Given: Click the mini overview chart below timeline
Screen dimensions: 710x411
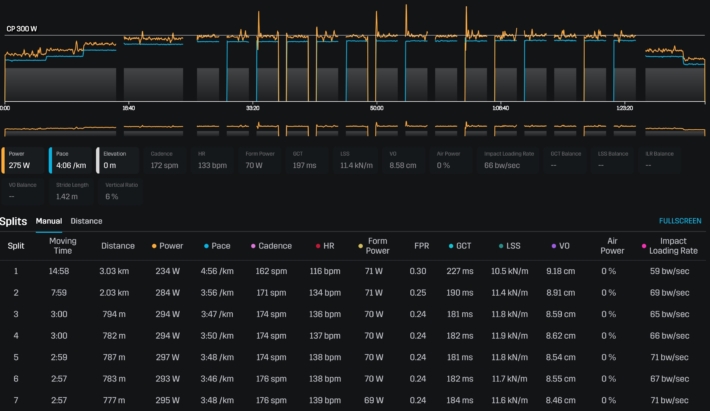Looking at the screenshot, I should [355, 129].
